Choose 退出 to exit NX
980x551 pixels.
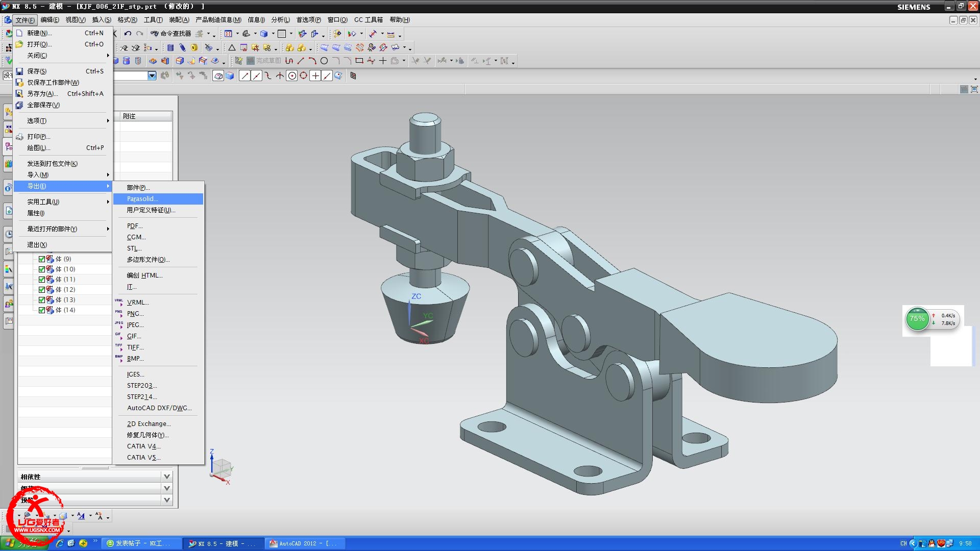click(63, 245)
